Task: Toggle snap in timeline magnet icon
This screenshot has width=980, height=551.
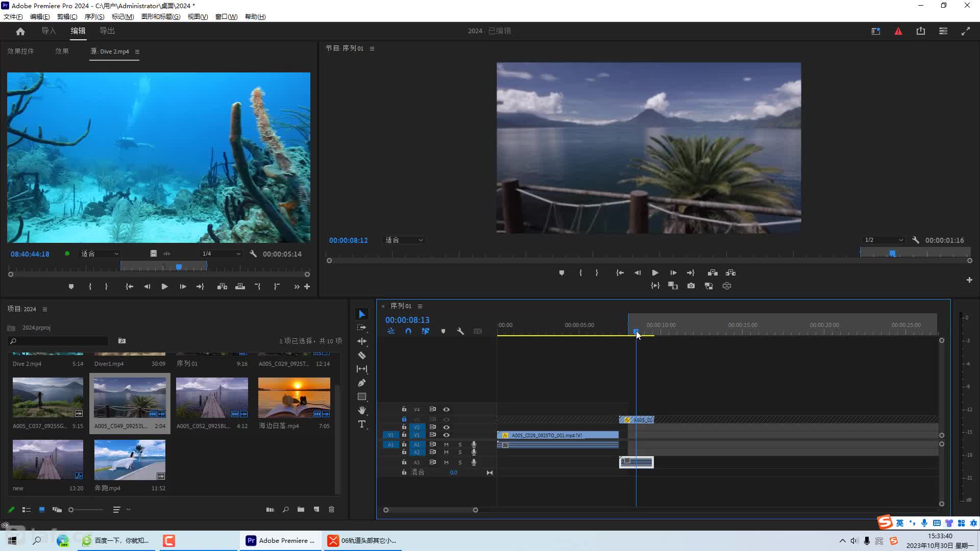Action: pos(408,331)
